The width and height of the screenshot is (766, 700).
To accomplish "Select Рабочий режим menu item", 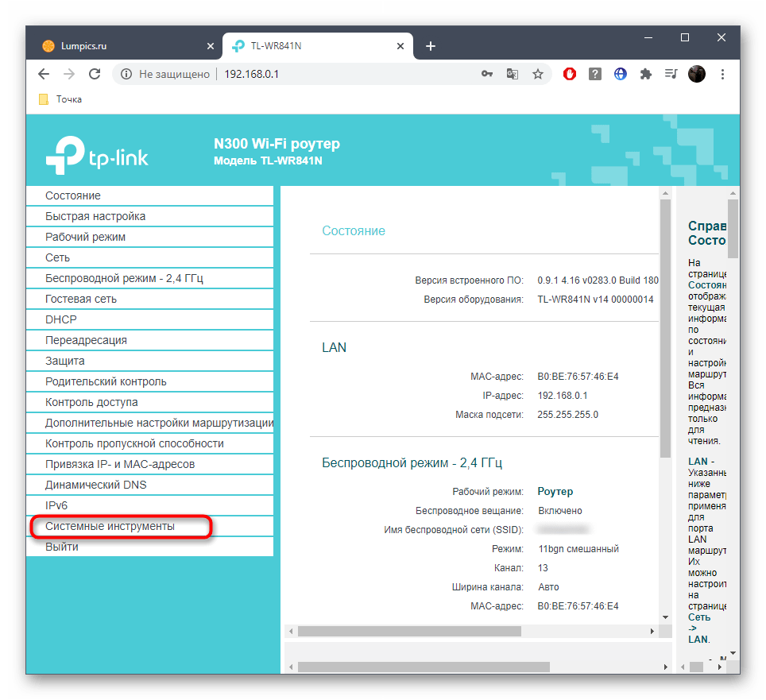I will coord(149,237).
